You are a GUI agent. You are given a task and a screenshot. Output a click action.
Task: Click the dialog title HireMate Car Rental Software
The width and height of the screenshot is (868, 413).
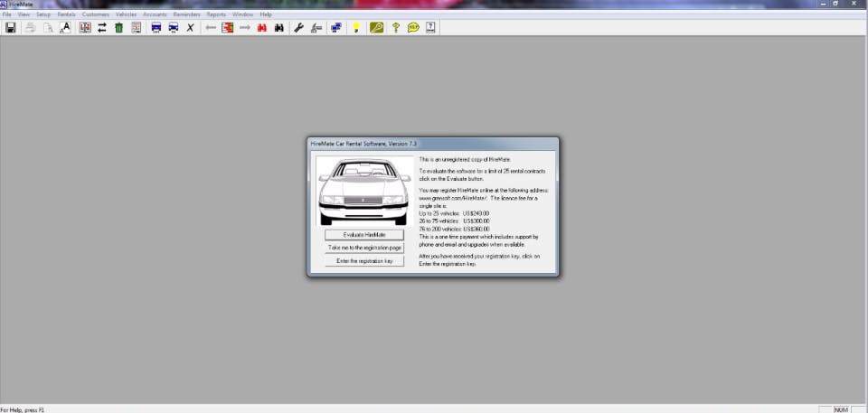(x=363, y=144)
